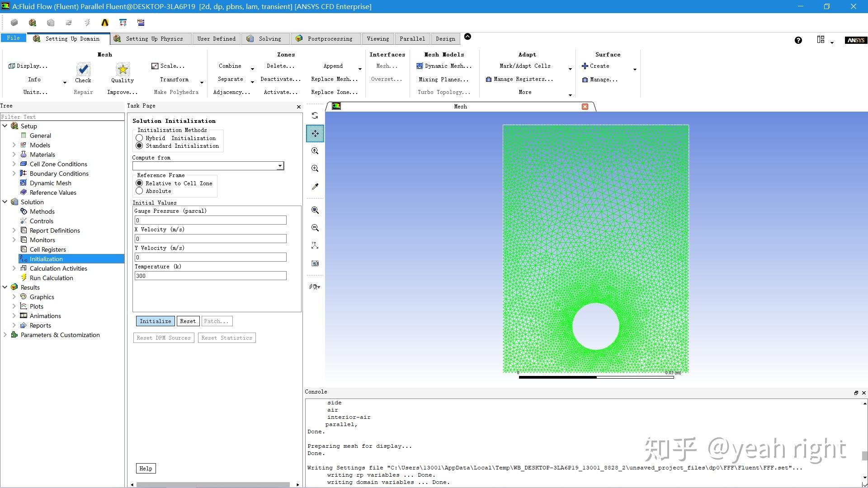Open the Info dropdown arrow

coord(65,82)
